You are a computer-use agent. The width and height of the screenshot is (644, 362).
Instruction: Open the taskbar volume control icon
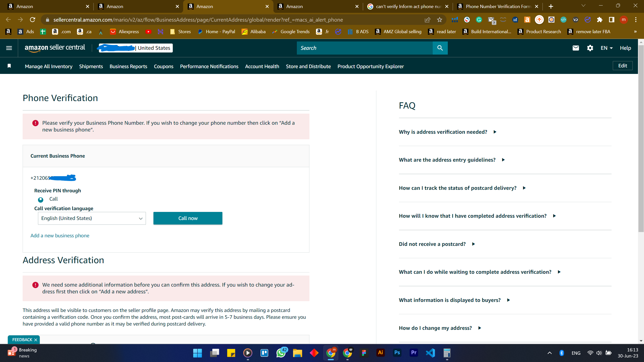tap(599, 353)
